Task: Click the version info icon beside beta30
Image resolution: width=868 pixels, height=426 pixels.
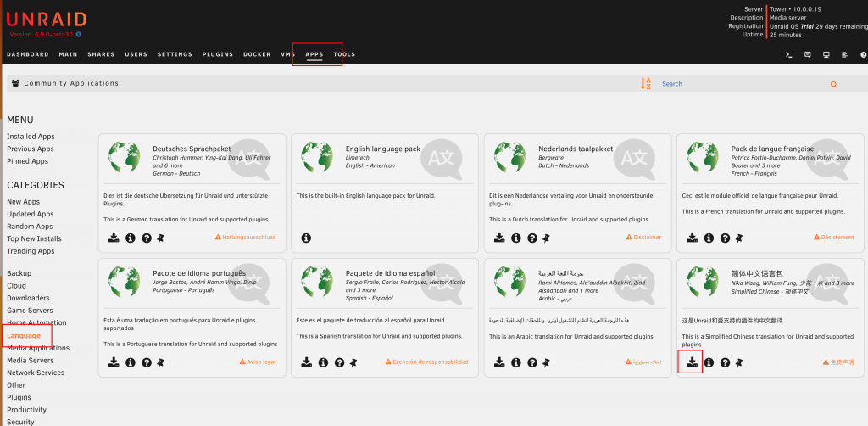Action: [x=79, y=34]
